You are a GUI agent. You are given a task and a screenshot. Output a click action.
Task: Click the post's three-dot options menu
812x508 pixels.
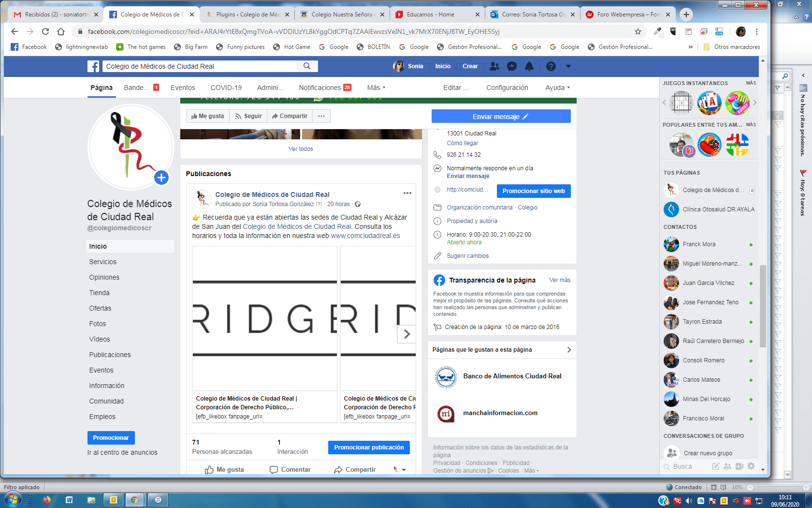tap(407, 193)
